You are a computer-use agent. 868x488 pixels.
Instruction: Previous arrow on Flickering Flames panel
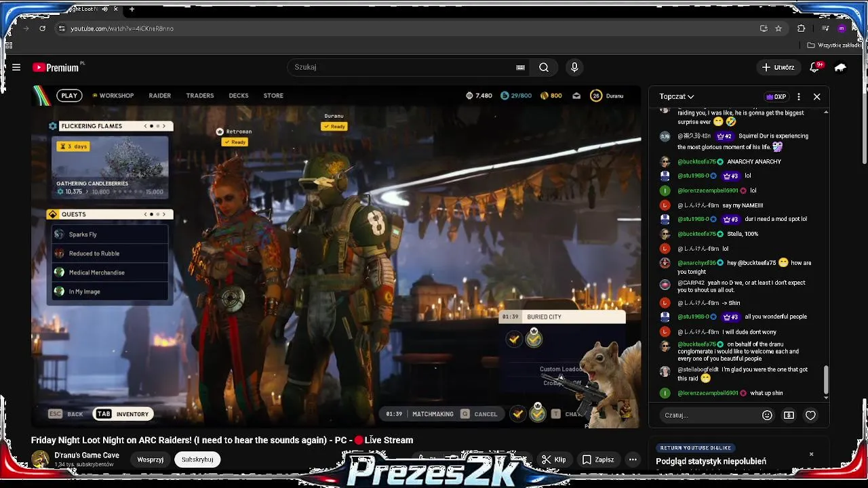pos(145,126)
